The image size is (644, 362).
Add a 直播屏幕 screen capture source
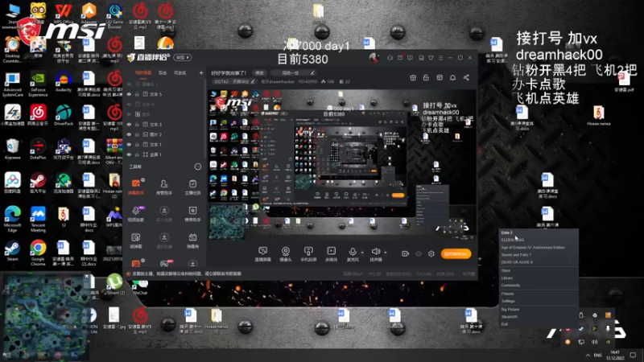click(x=263, y=253)
